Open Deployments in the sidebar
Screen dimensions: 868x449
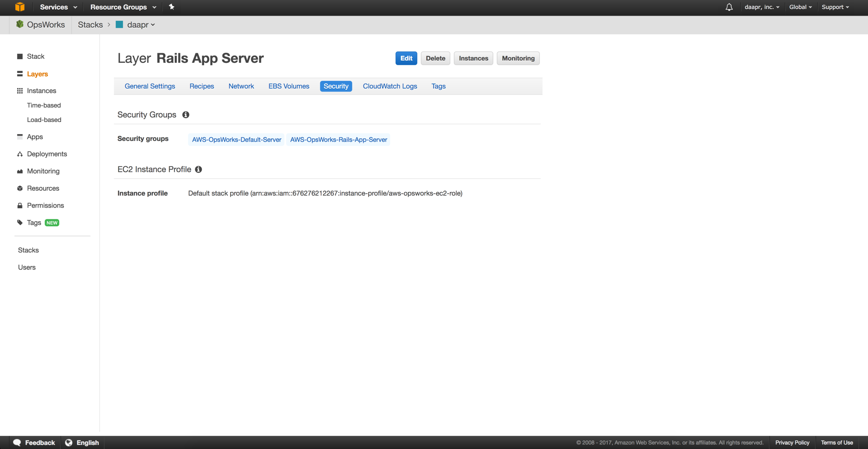(47, 154)
